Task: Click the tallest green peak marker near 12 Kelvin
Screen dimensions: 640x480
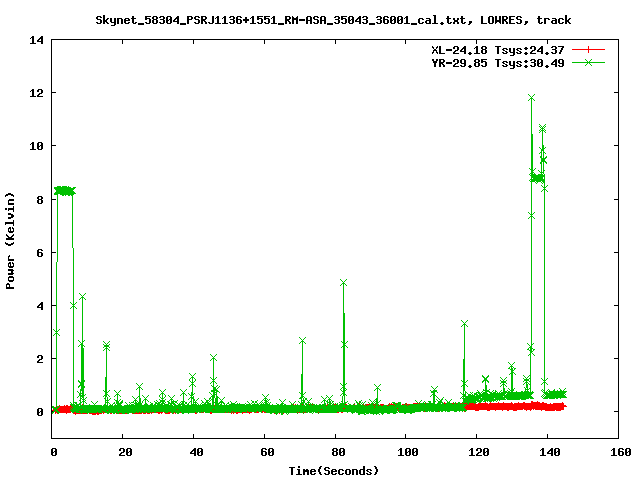Action: click(x=531, y=98)
